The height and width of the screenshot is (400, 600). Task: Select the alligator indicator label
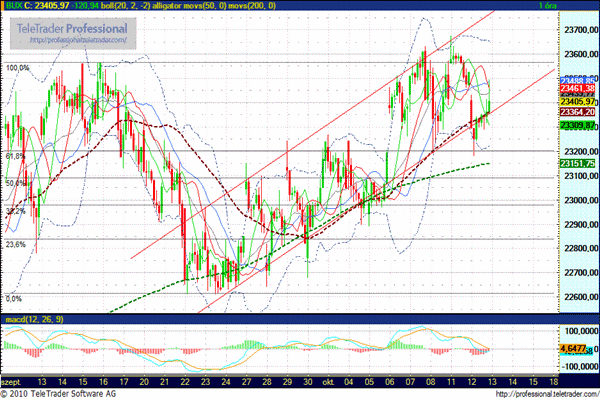click(195, 5)
